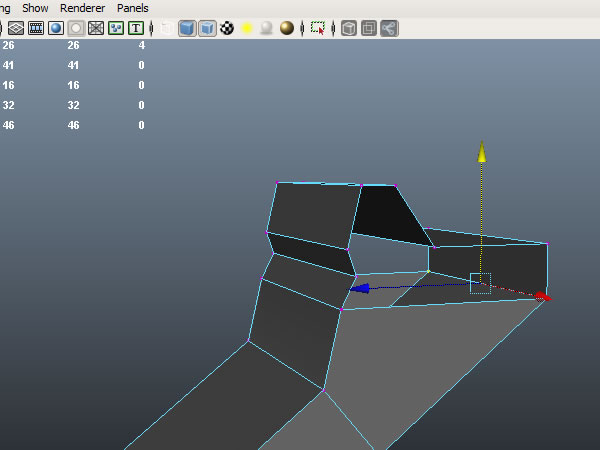The image size is (600, 450).
Task: Click the X-Ray Joints icon
Action: click(389, 28)
